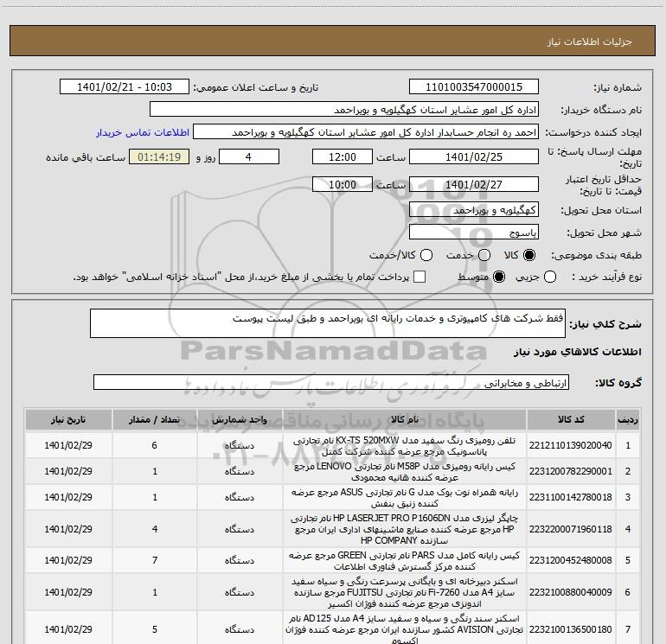
Task: Click the ASUS notebook item name
Action: 405,498
